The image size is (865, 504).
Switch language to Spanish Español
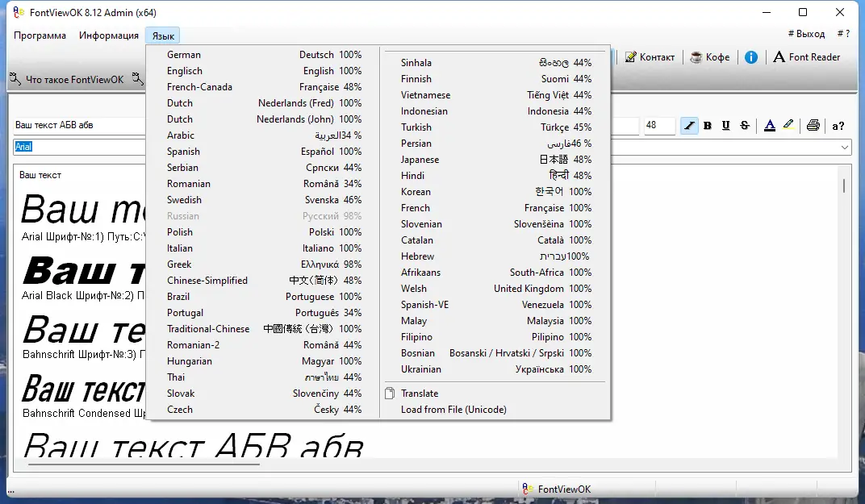coord(264,151)
